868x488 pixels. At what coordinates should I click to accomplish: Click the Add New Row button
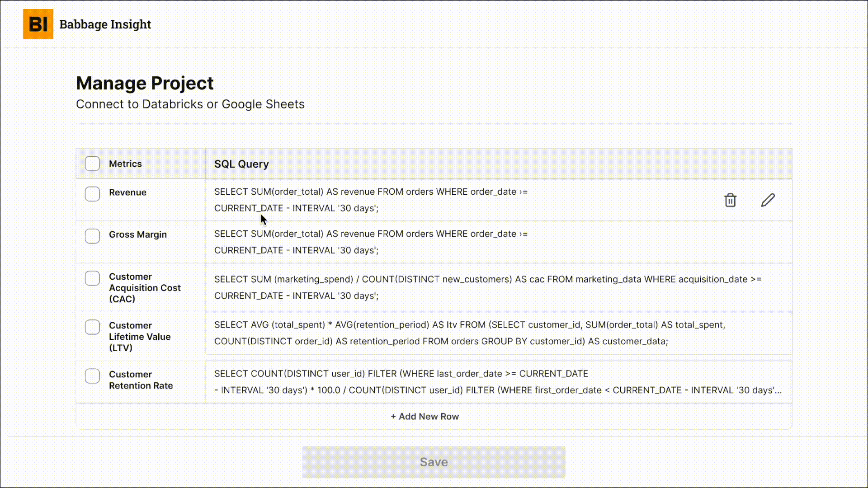click(425, 416)
